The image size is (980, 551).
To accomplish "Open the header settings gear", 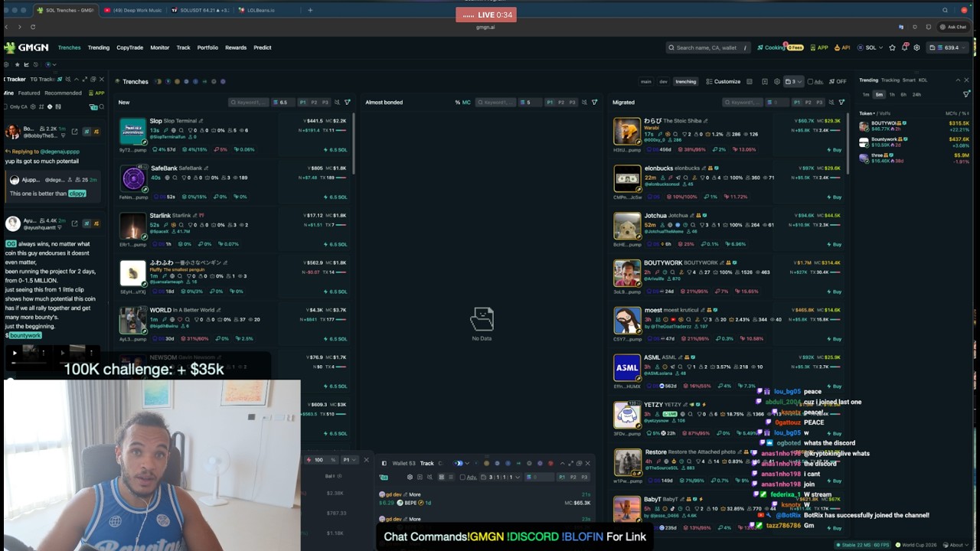I will click(x=916, y=47).
